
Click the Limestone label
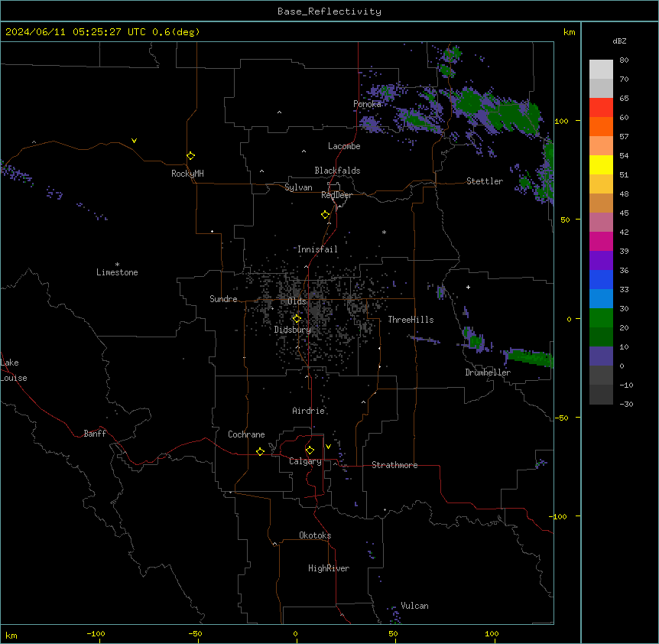tap(117, 272)
